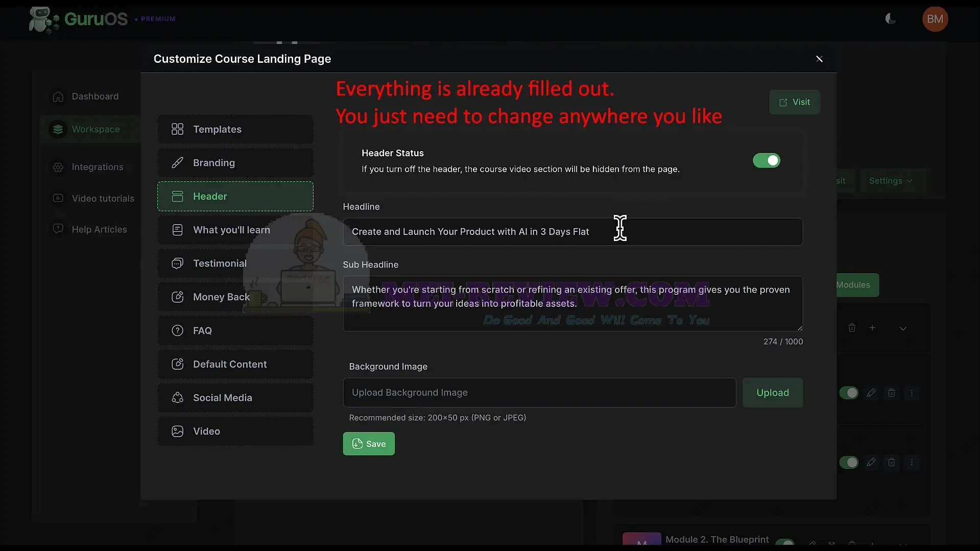The image size is (980, 551).
Task: Open the Templates section
Action: [235, 129]
